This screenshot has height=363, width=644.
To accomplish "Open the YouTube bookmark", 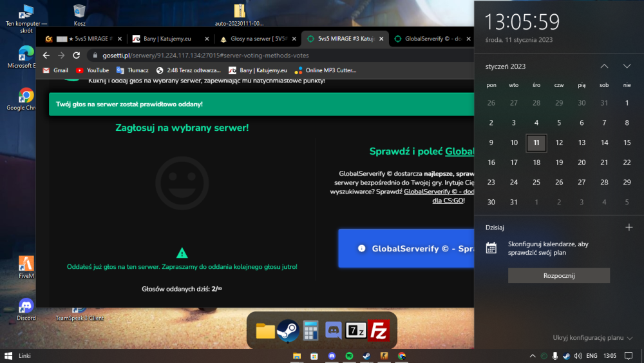I will [92, 70].
